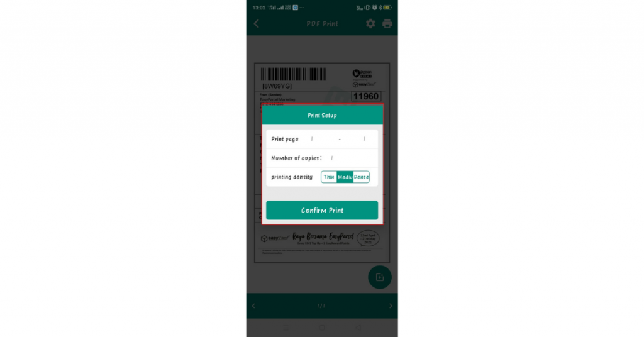Open the settings gear icon

[x=370, y=24]
